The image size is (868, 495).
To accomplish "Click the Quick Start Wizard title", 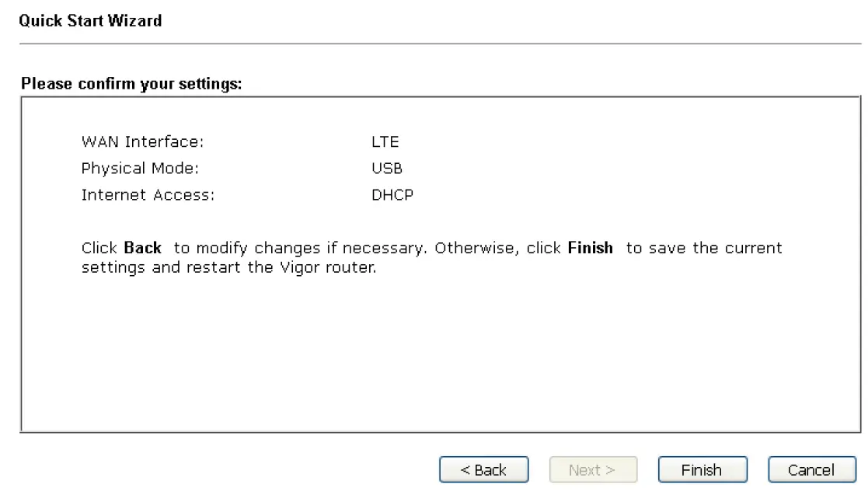I will tap(90, 21).
